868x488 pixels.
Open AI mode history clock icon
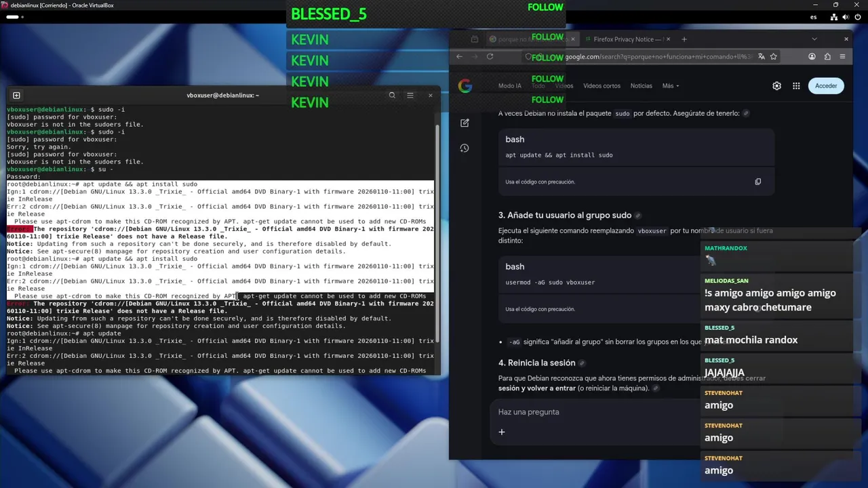pyautogui.click(x=465, y=148)
